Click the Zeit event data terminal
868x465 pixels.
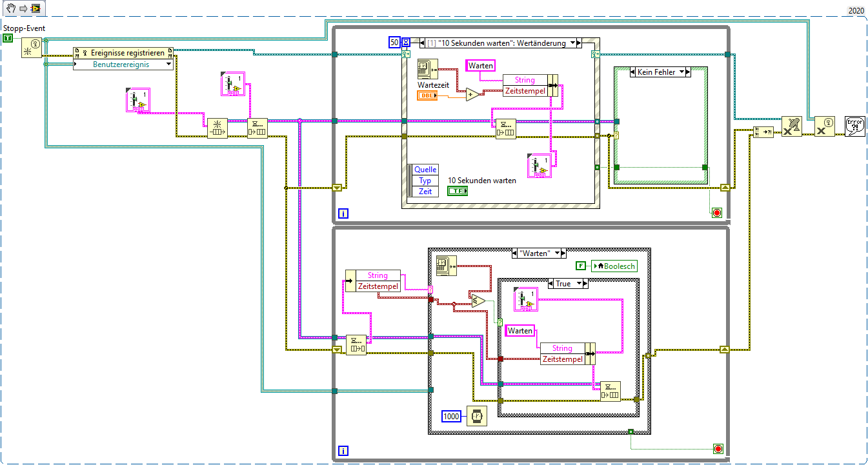pos(425,192)
